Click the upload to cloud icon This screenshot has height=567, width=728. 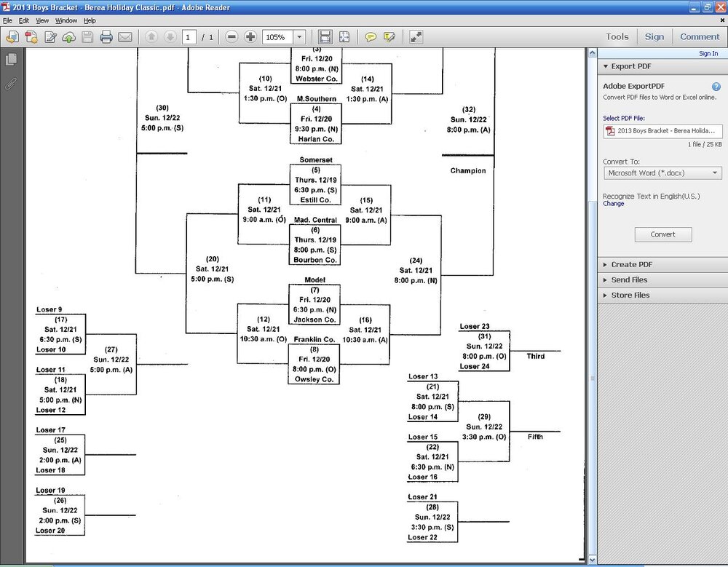[x=68, y=37]
